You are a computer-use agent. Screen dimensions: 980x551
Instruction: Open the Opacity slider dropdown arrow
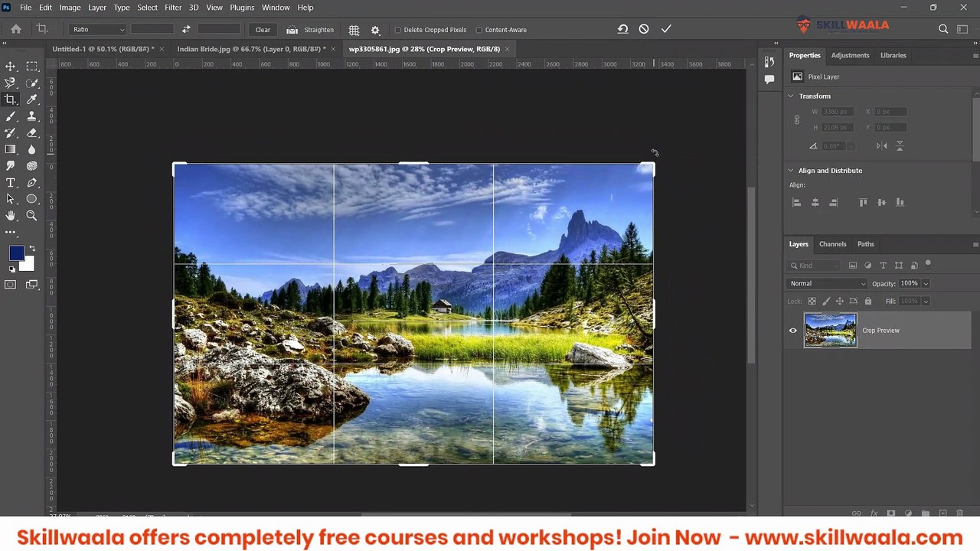pyautogui.click(x=926, y=284)
